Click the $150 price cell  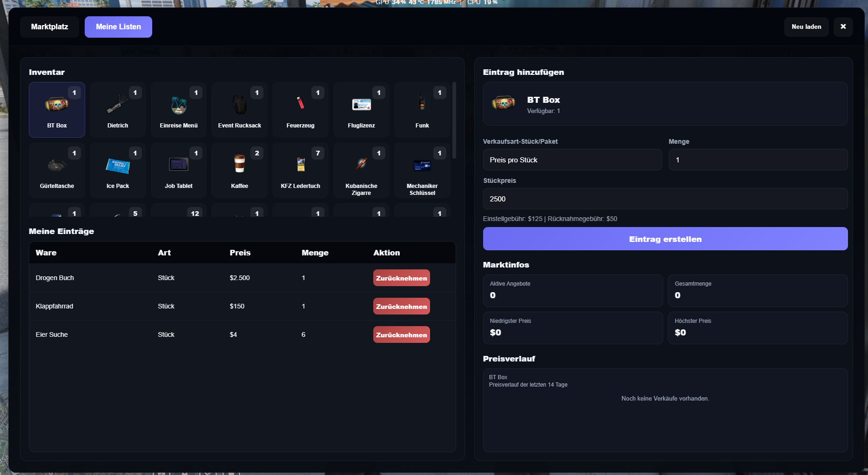click(x=237, y=306)
